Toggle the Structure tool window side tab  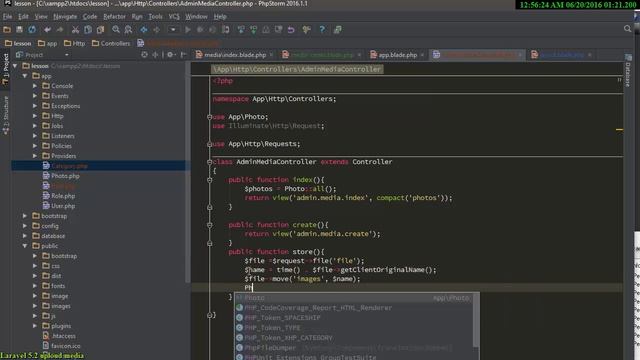click(5, 116)
